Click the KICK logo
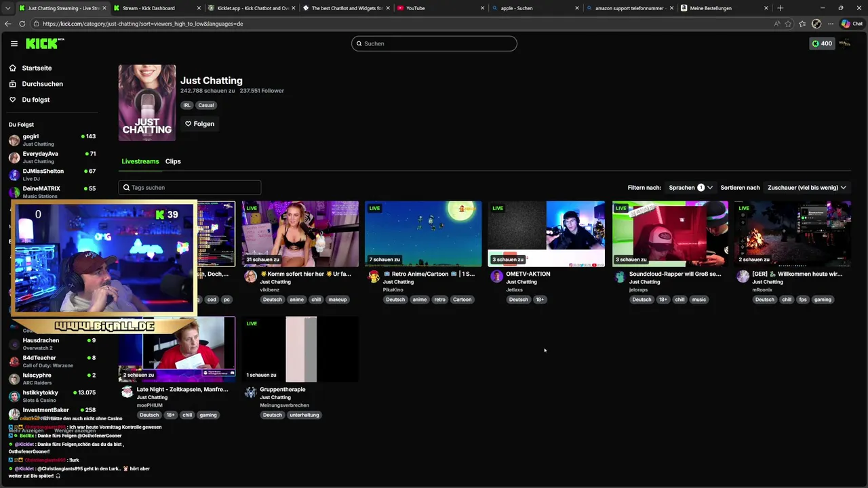 click(44, 43)
